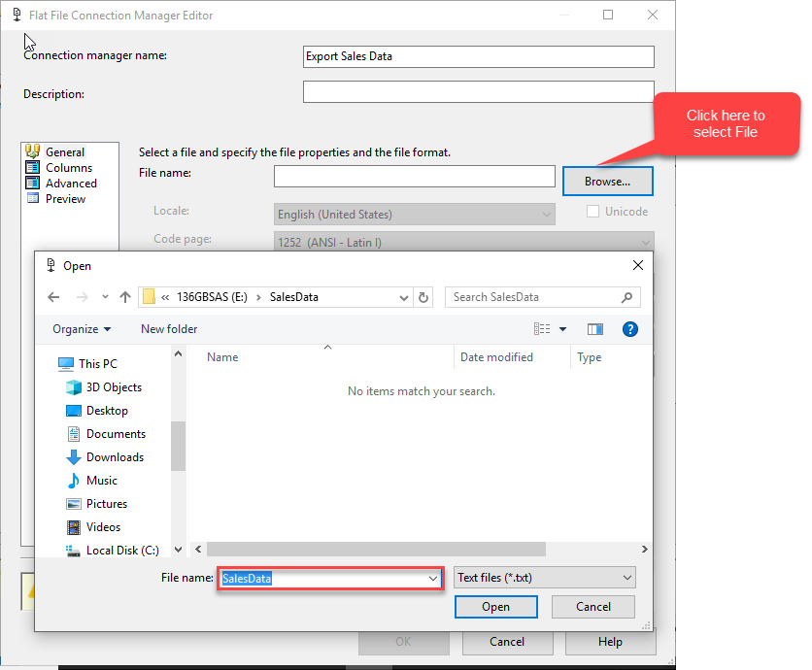The width and height of the screenshot is (812, 670).
Task: Click the Pictures folder icon
Action: [x=74, y=504]
